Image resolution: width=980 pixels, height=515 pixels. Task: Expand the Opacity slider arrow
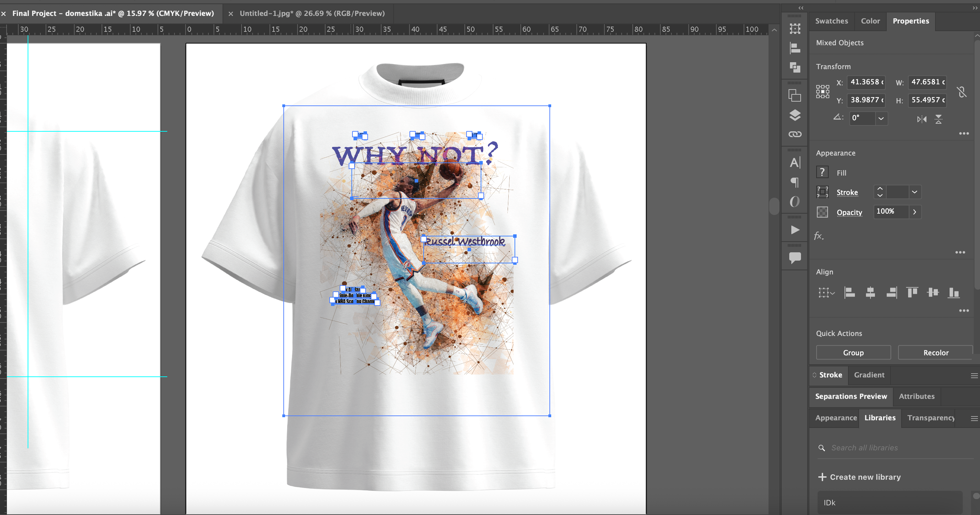coord(915,212)
